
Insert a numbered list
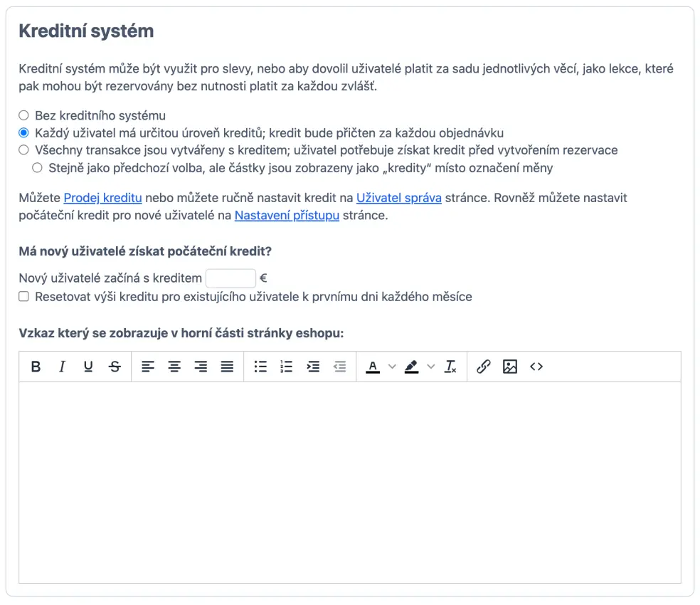[x=287, y=367]
